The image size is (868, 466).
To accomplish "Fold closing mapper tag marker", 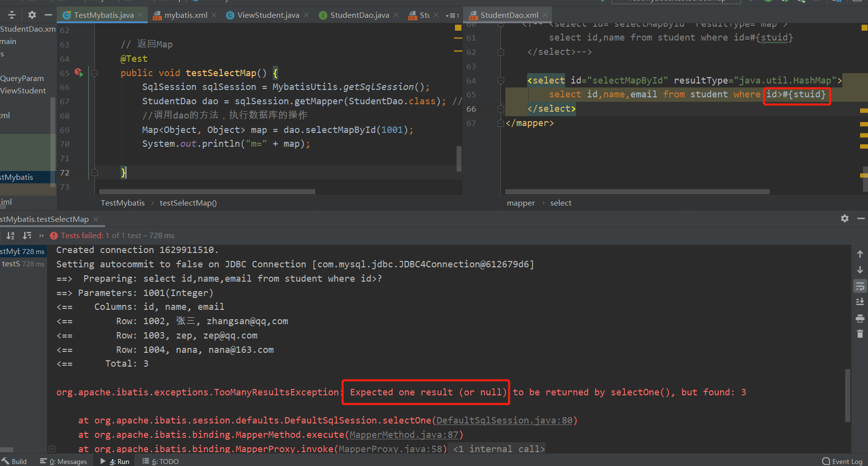I will [501, 123].
